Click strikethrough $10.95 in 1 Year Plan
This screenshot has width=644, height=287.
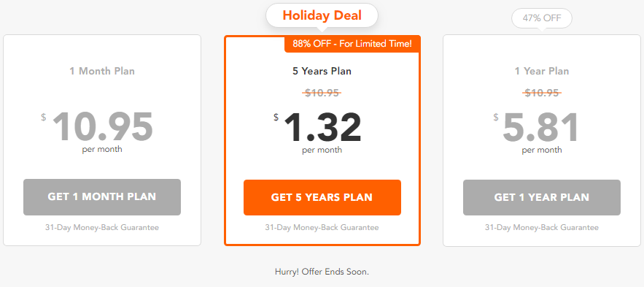[542, 93]
